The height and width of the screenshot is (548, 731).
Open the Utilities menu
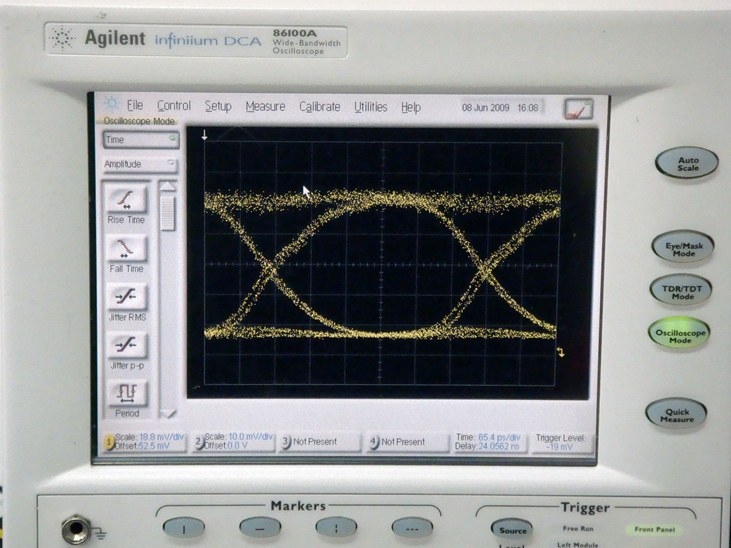pyautogui.click(x=371, y=107)
